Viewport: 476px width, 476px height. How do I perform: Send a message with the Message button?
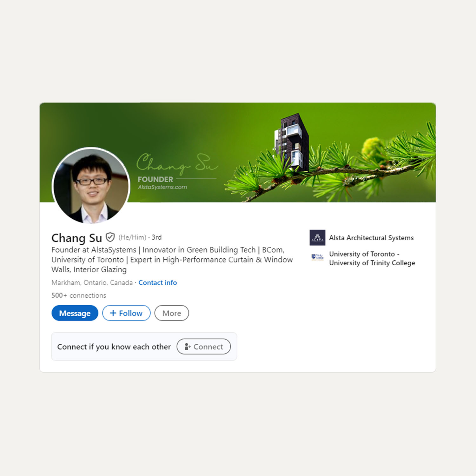tap(75, 313)
